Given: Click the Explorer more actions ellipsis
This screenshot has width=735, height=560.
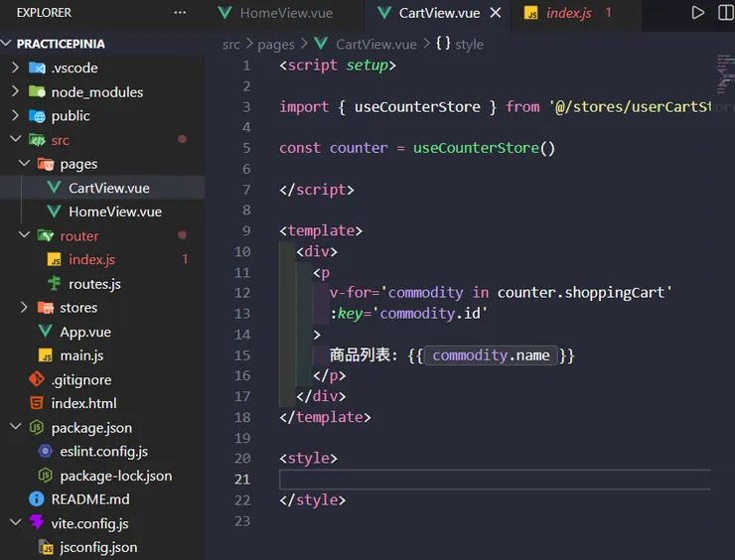Looking at the screenshot, I should (x=180, y=13).
